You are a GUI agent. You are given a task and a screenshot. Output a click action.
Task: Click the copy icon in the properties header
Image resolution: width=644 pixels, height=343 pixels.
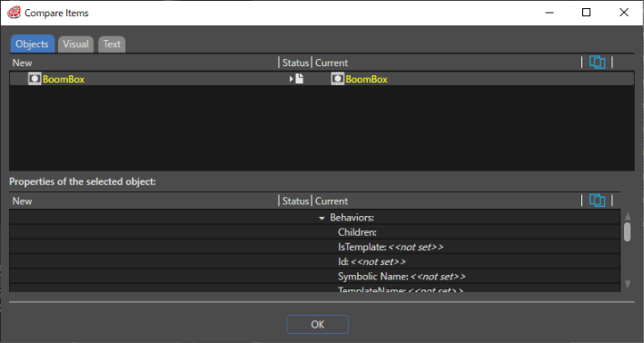[597, 201]
